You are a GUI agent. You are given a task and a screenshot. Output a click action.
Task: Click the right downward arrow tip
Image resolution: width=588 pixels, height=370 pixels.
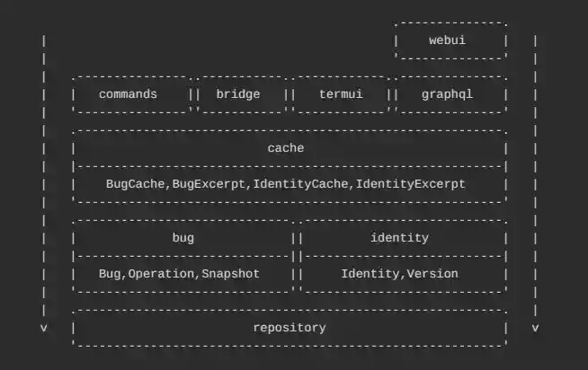point(535,328)
